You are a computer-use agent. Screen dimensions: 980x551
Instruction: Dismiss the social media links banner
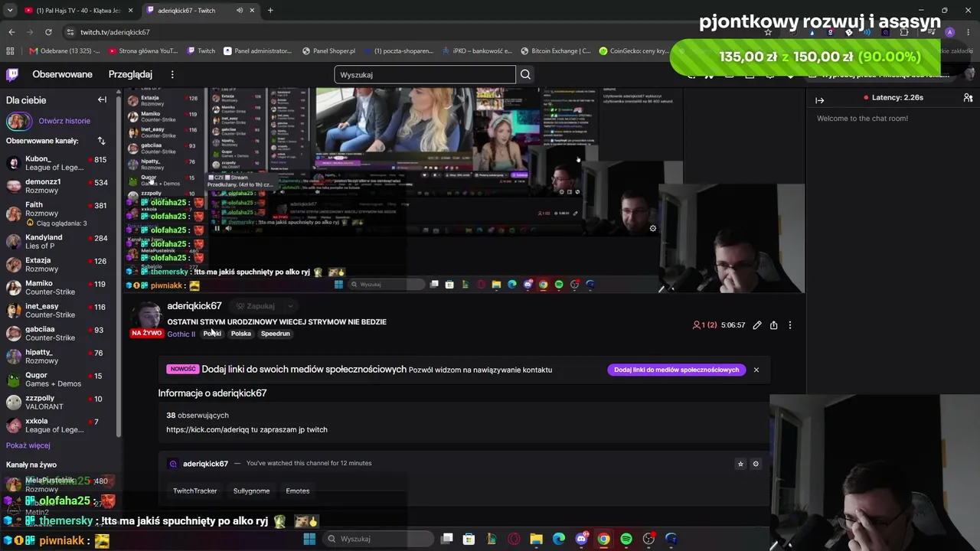756,370
